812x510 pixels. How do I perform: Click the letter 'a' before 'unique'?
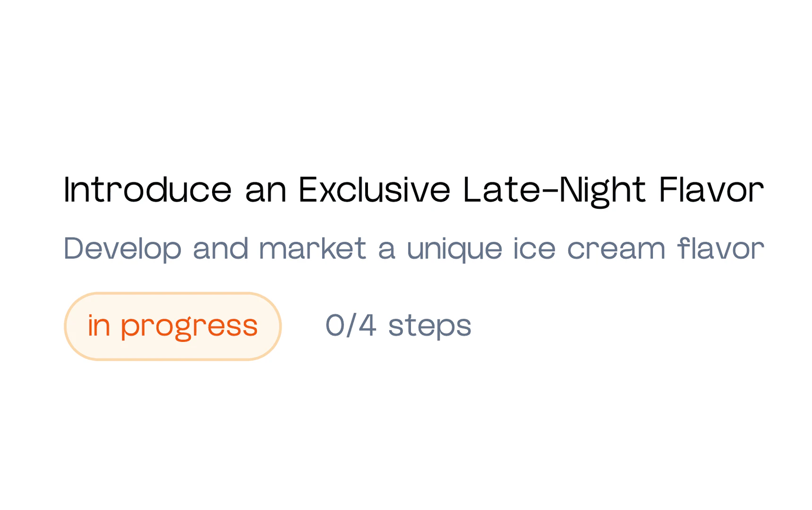pos(386,249)
